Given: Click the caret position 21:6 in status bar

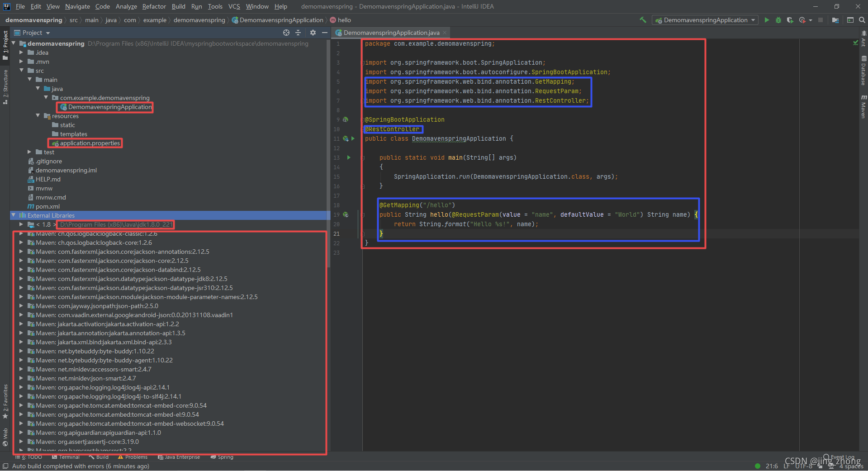Looking at the screenshot, I should pos(772,466).
